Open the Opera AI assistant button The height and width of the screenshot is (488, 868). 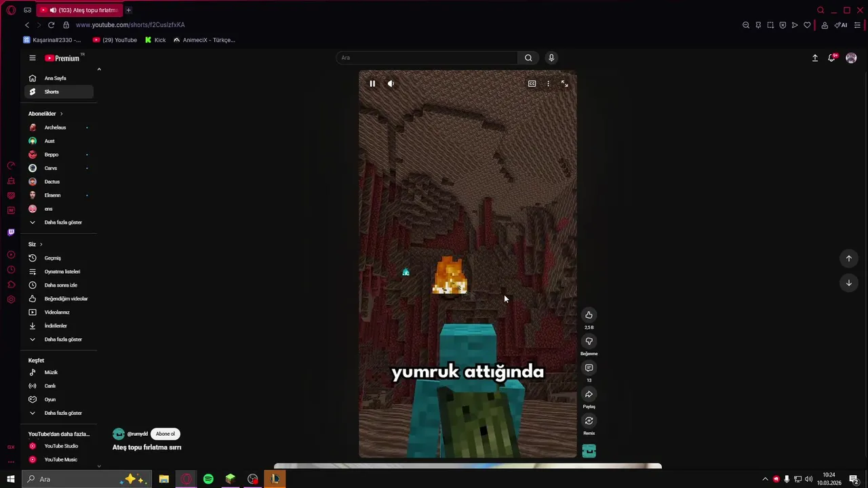(841, 25)
